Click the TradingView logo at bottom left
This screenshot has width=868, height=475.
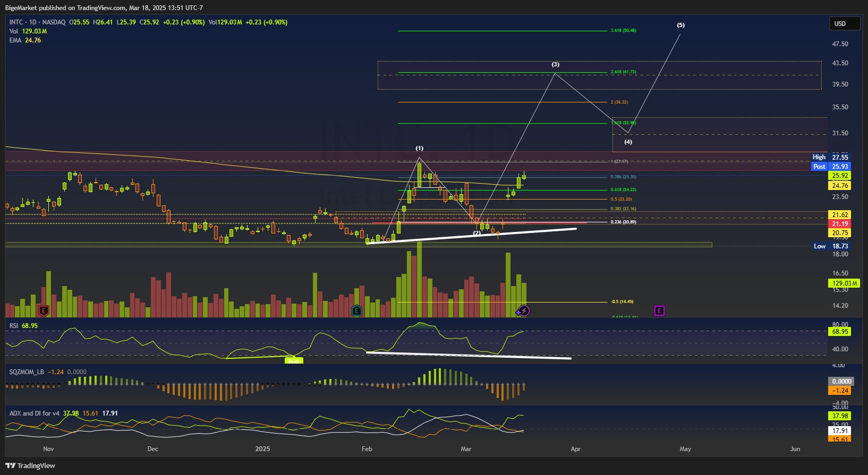pyautogui.click(x=30, y=465)
